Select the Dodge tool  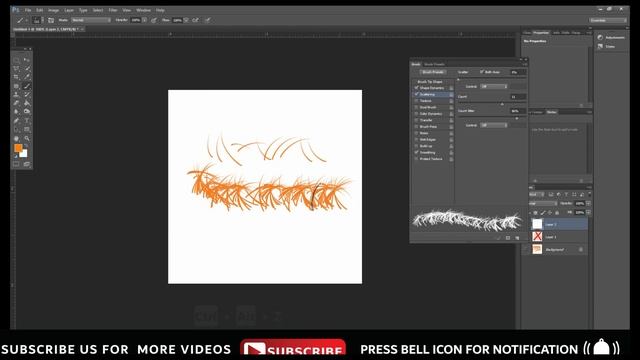(x=27, y=112)
